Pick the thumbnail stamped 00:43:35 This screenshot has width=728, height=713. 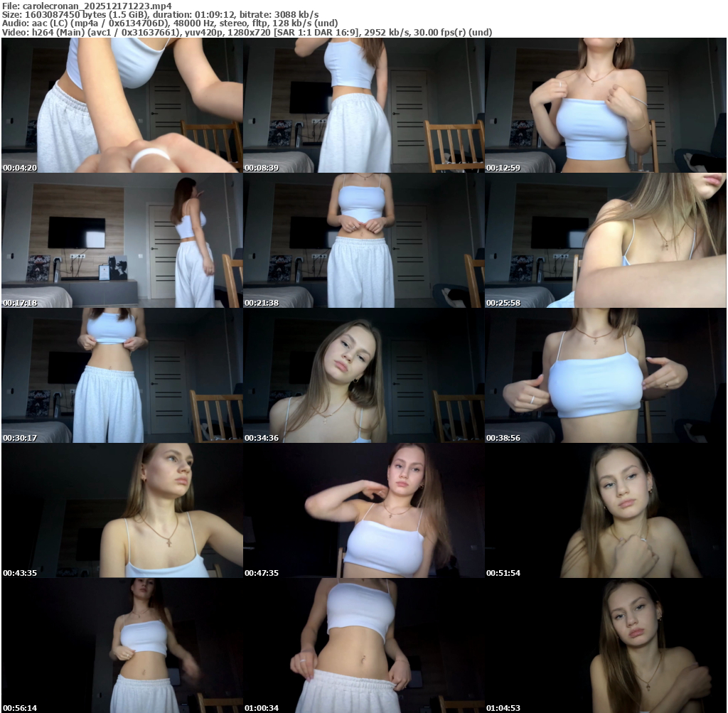coord(122,510)
